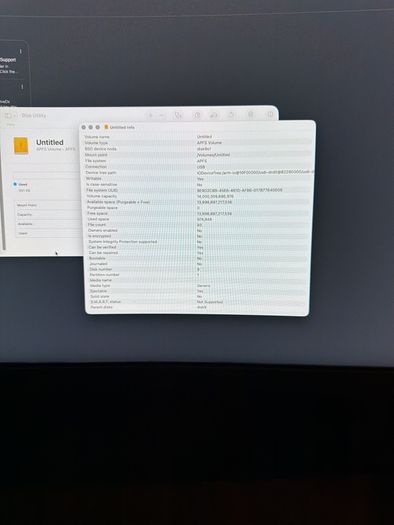This screenshot has width=394, height=525.
Task: Select the Is case-sensitive row label
Action: 102,184
